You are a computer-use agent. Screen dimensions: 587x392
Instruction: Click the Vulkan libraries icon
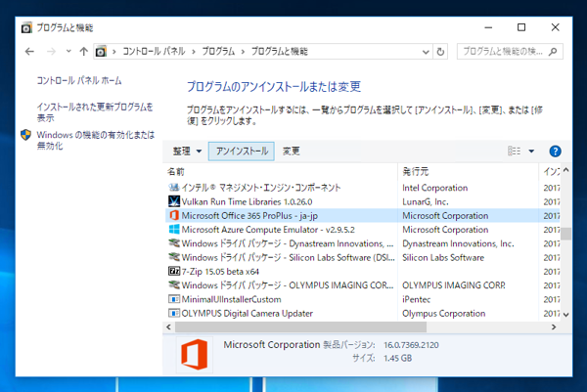coord(174,201)
